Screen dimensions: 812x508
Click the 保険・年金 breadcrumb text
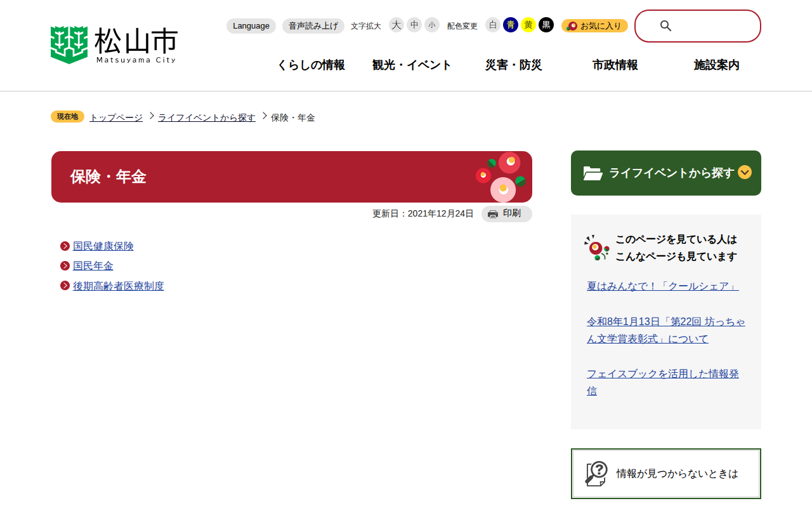pyautogui.click(x=293, y=117)
